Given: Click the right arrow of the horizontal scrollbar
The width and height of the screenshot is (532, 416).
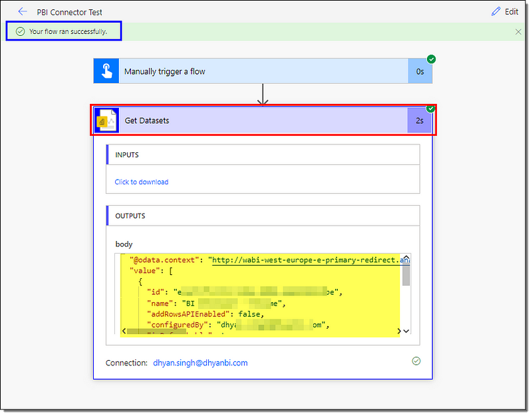Looking at the screenshot, I should point(399,331).
